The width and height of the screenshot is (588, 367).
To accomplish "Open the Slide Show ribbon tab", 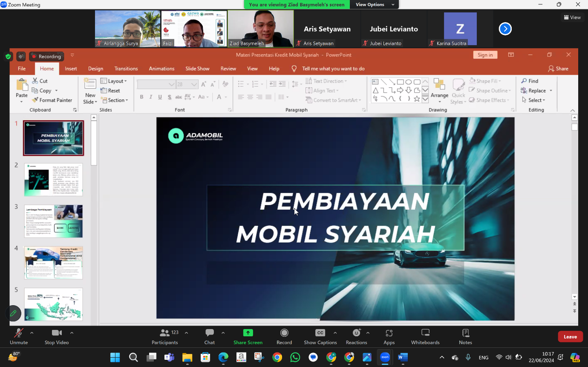I will pyautogui.click(x=197, y=69).
